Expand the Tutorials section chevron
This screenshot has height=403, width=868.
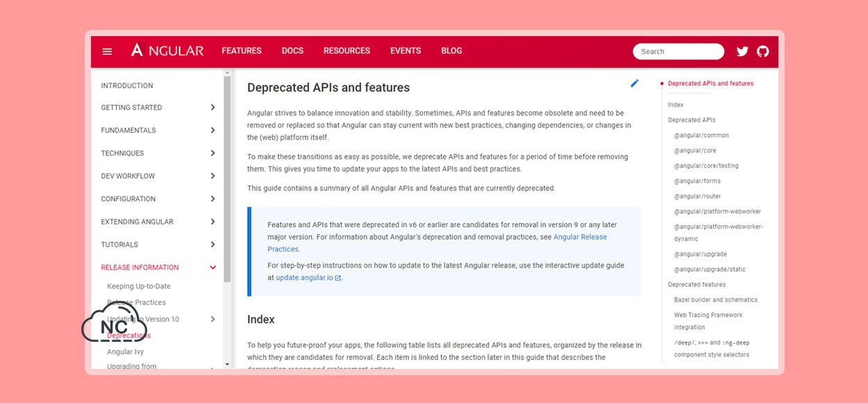click(x=212, y=245)
